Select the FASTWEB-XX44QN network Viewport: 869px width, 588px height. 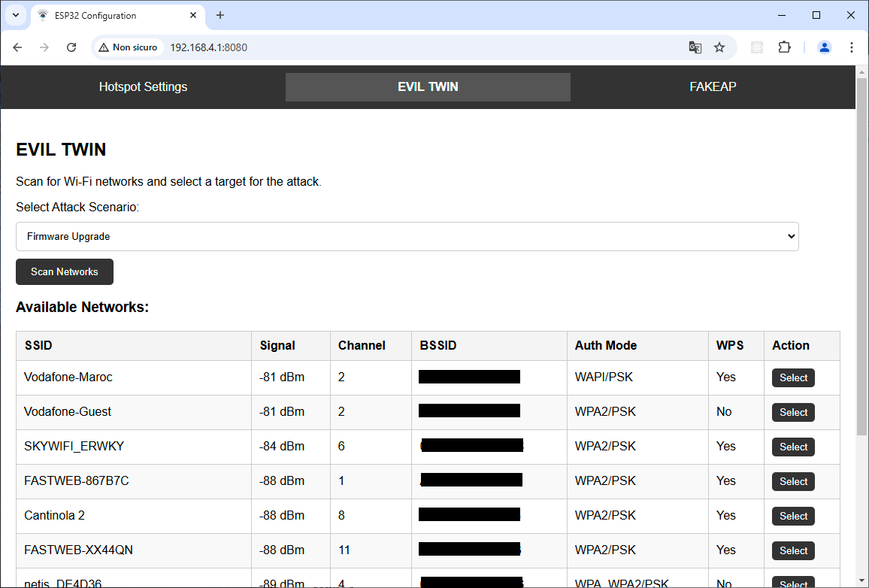point(793,550)
